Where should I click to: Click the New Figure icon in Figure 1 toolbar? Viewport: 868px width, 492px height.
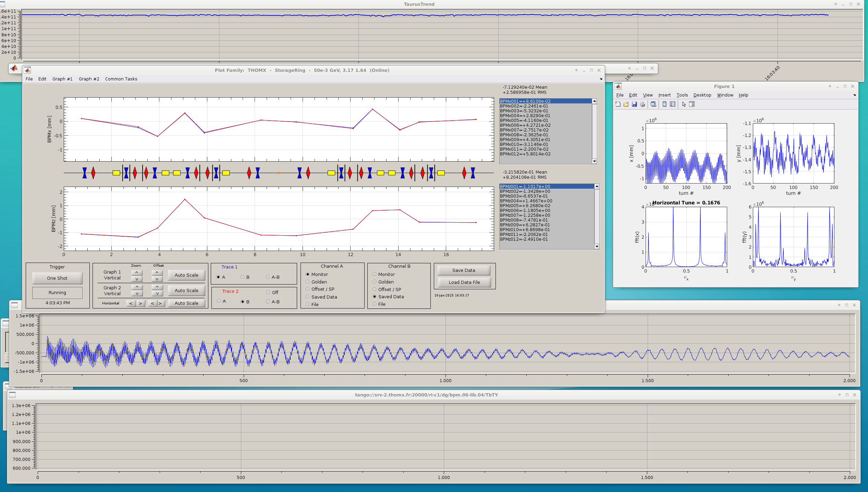point(618,104)
